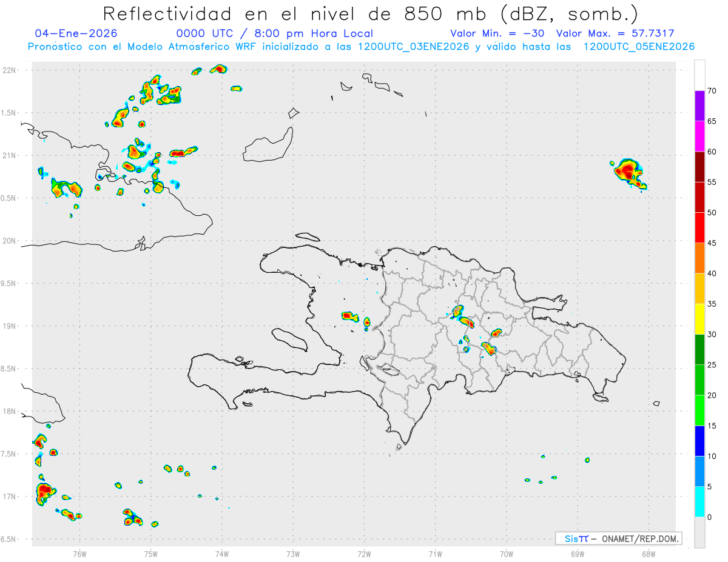Select the orange 40–45 dBZ colorbar segment
Screen dimensions: 728x562
click(x=699, y=258)
